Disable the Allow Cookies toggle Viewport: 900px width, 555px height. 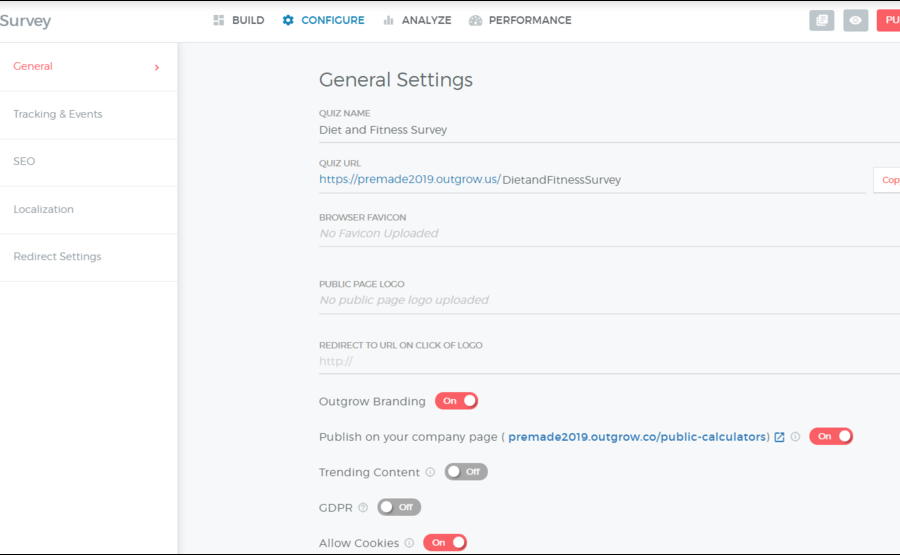pos(444,543)
